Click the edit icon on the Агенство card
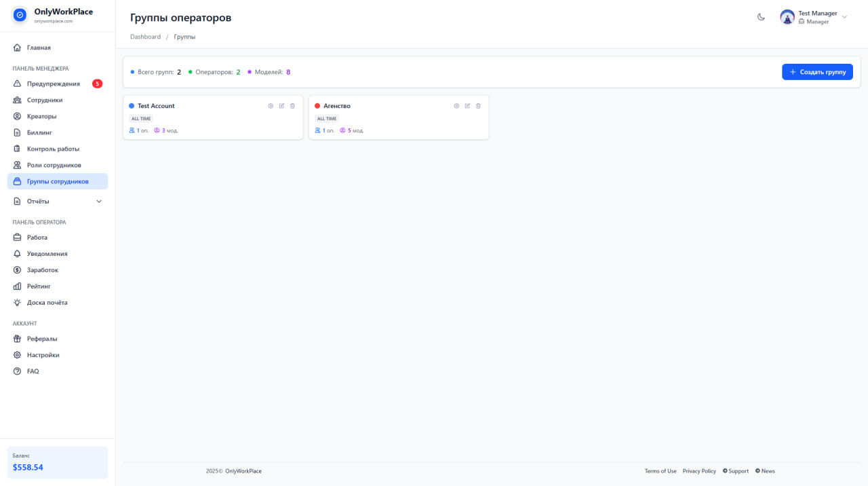The image size is (868, 486). click(467, 106)
